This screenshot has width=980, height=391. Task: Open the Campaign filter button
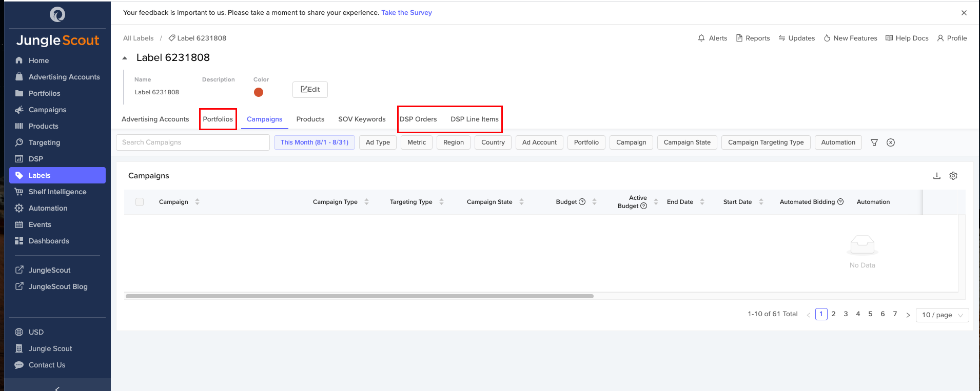(631, 142)
